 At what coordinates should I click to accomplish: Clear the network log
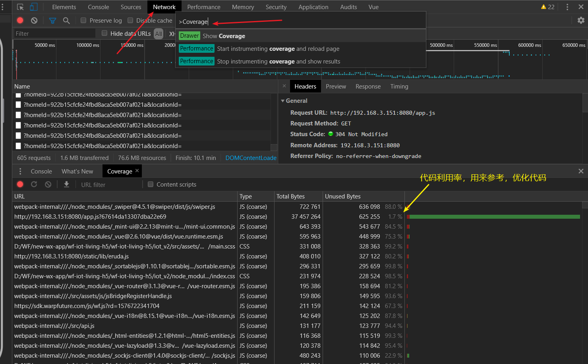click(x=34, y=20)
